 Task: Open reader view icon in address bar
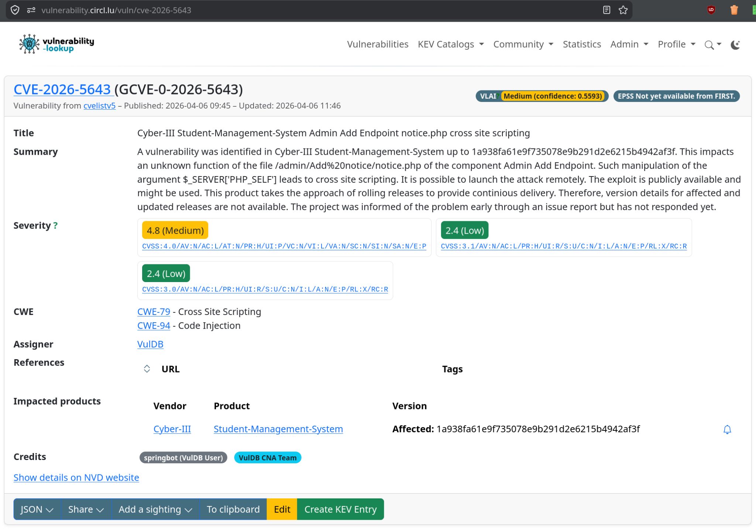(606, 10)
